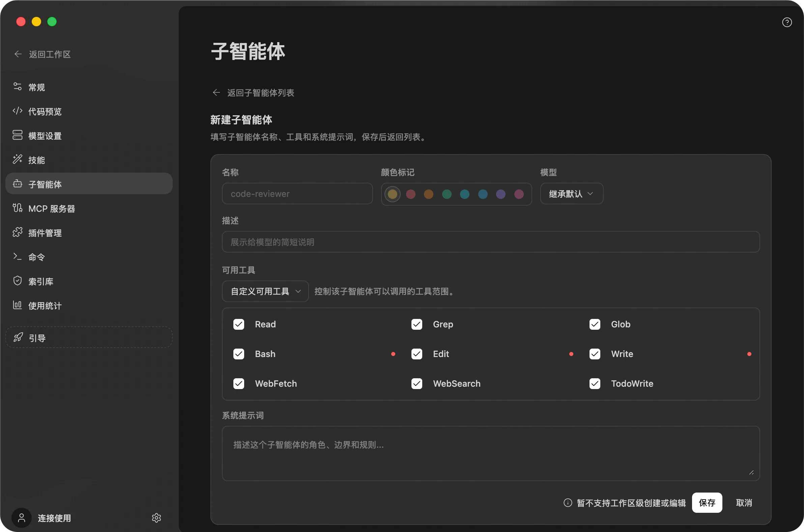Toggle the WebSearch checkbox

tap(417, 384)
